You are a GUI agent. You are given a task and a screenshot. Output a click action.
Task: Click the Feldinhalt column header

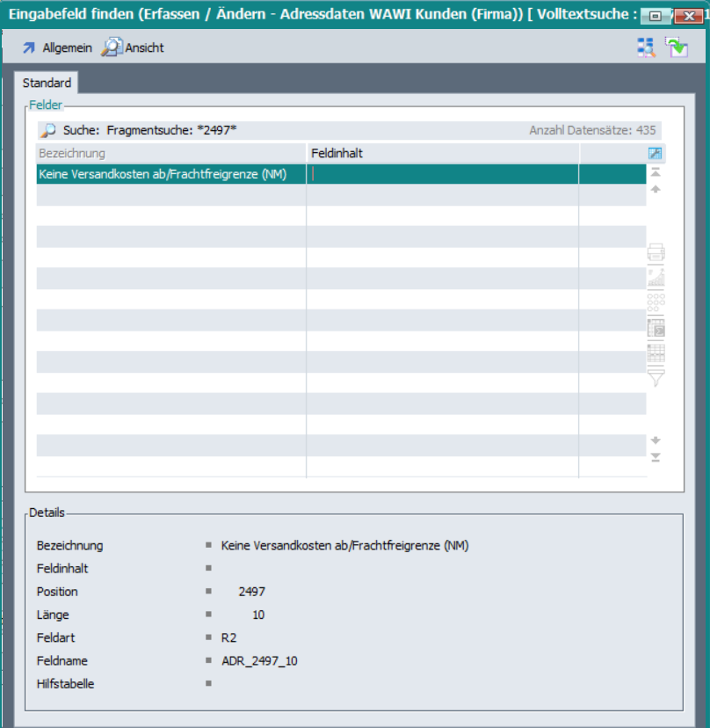442,153
